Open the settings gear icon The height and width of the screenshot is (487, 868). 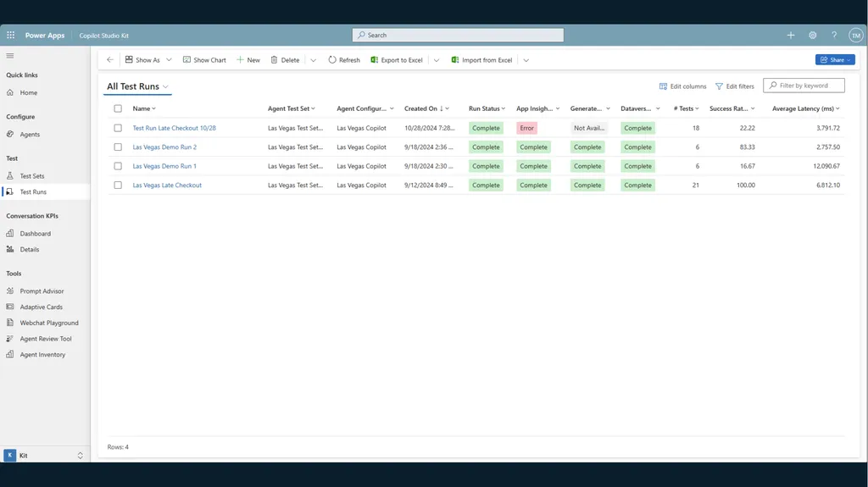[812, 35]
